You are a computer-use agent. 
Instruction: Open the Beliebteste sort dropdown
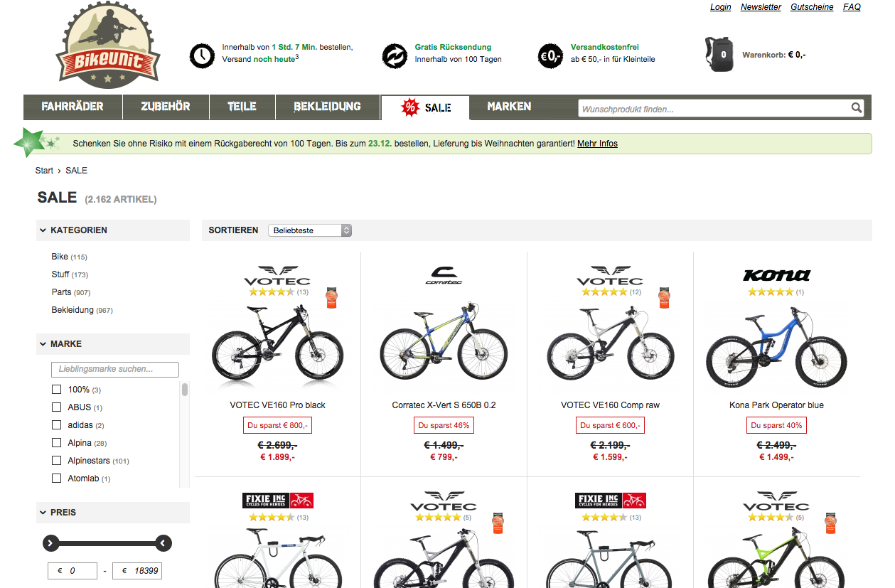point(310,230)
